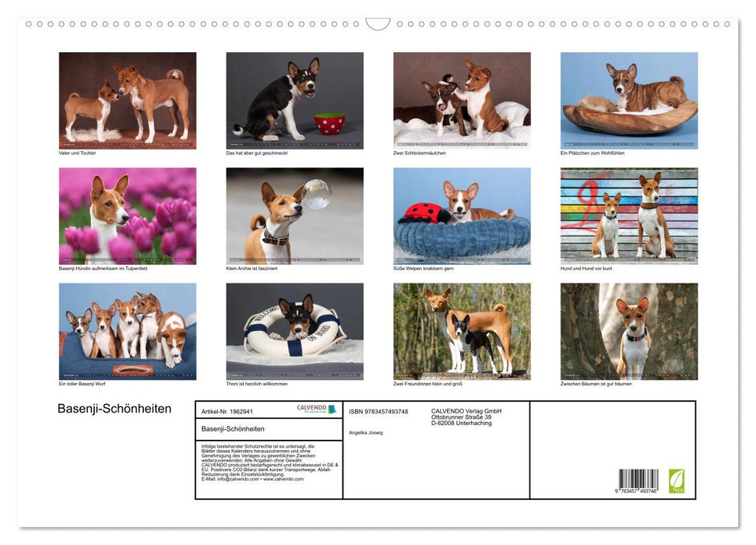The image size is (756, 545).
Task: Open the 'Klein Archie ist fasziniert' image
Action: (294, 216)
